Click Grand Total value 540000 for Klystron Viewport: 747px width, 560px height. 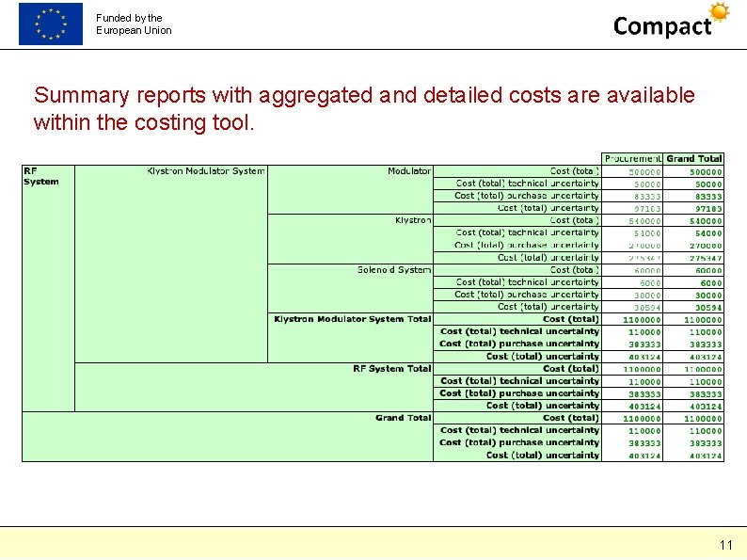click(706, 221)
